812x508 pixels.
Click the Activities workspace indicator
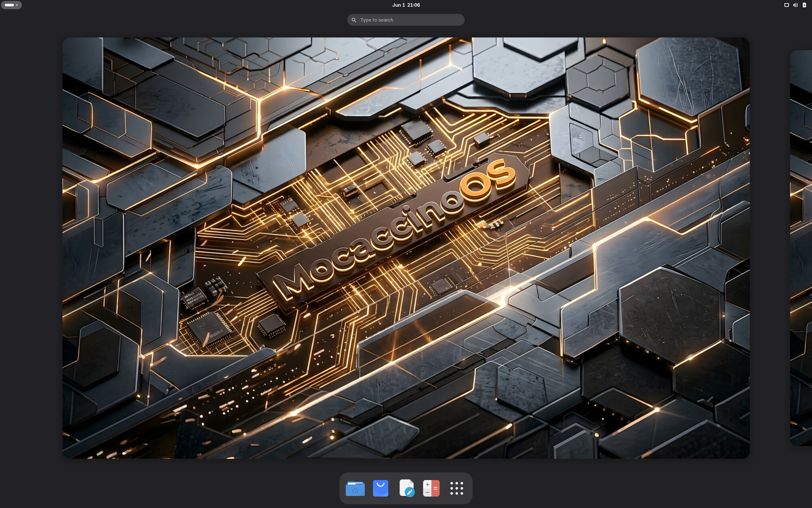[x=11, y=5]
